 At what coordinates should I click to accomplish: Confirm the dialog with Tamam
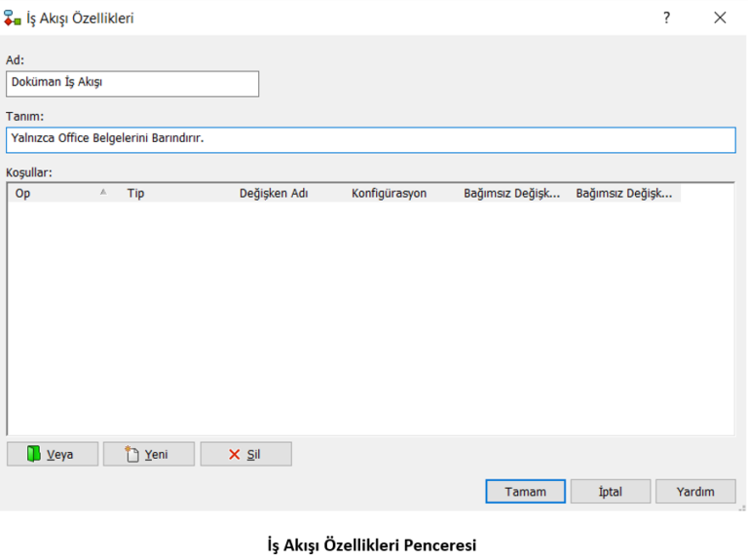tap(525, 492)
